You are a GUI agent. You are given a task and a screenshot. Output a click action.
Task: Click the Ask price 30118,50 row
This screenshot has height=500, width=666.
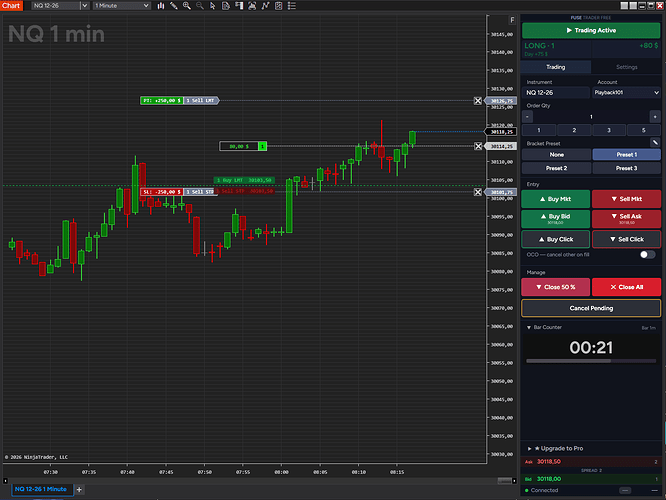[591, 462]
